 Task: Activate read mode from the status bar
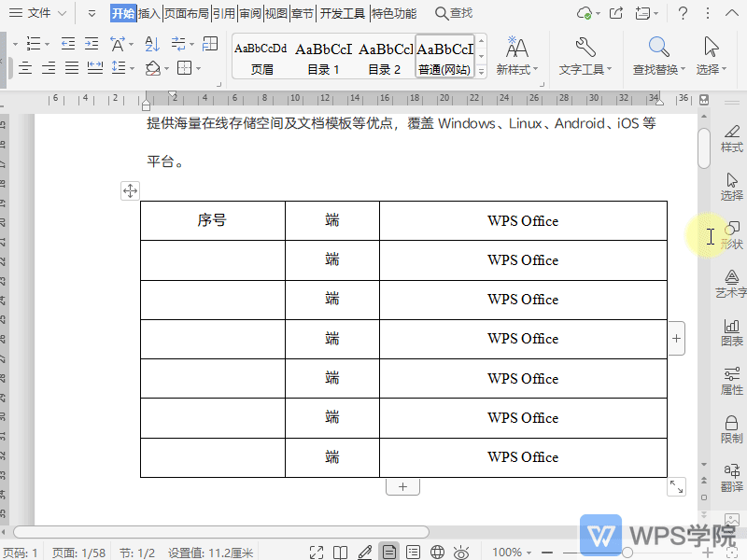tap(340, 552)
